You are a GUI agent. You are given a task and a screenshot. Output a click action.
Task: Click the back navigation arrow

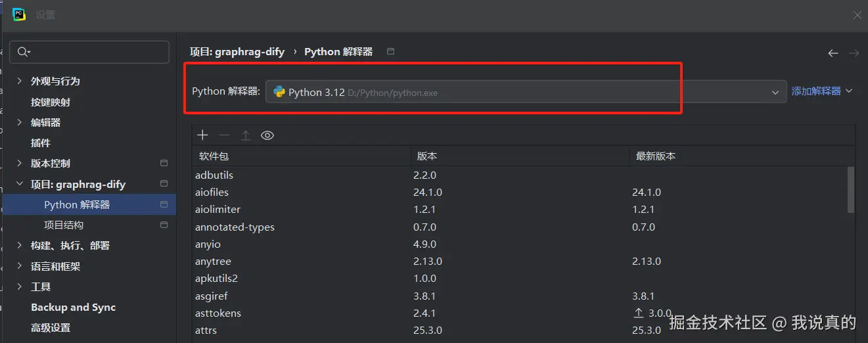(833, 53)
